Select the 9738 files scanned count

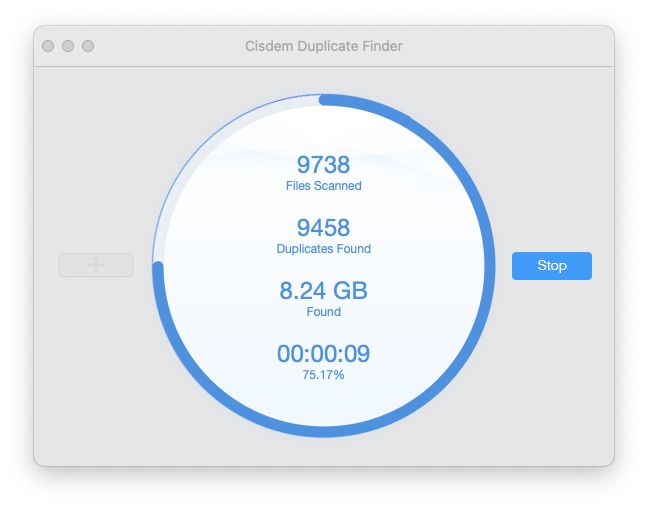click(x=323, y=165)
